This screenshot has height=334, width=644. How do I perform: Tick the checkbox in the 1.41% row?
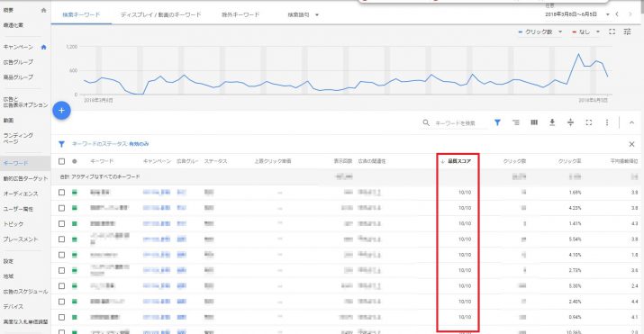pos(61,223)
